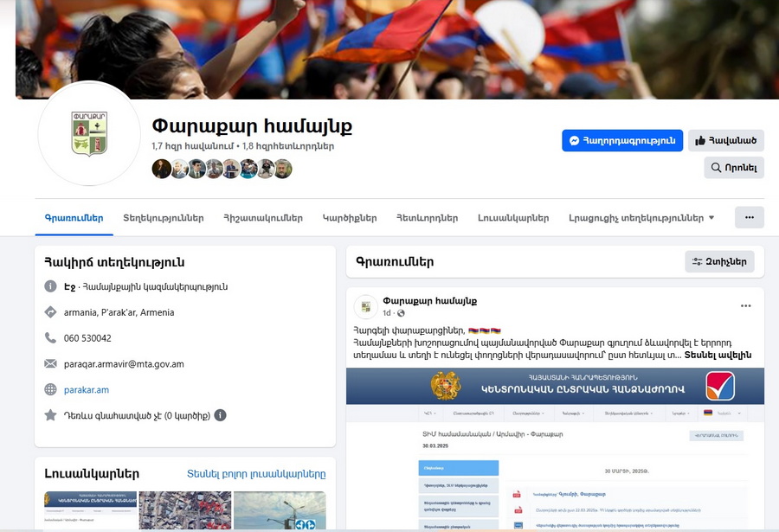The height and width of the screenshot is (532, 779).
Task: Expand post text via Տեսնել ավելին
Action: (x=718, y=356)
